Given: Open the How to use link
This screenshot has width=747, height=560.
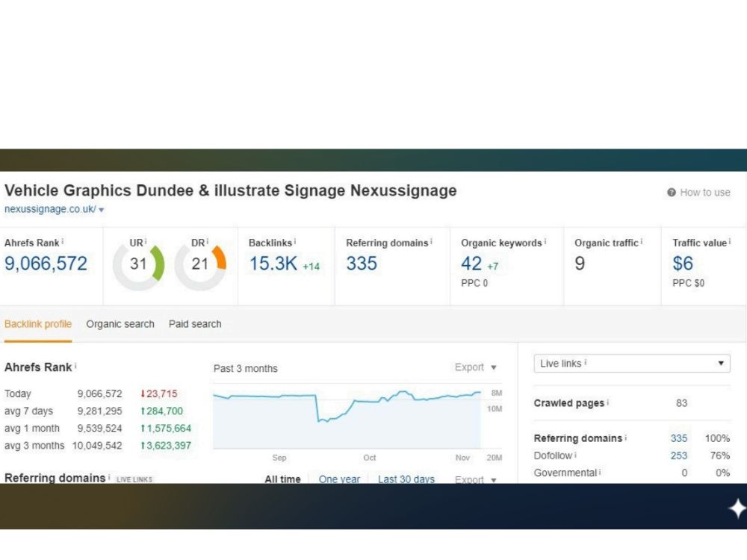Looking at the screenshot, I should coord(704,193).
